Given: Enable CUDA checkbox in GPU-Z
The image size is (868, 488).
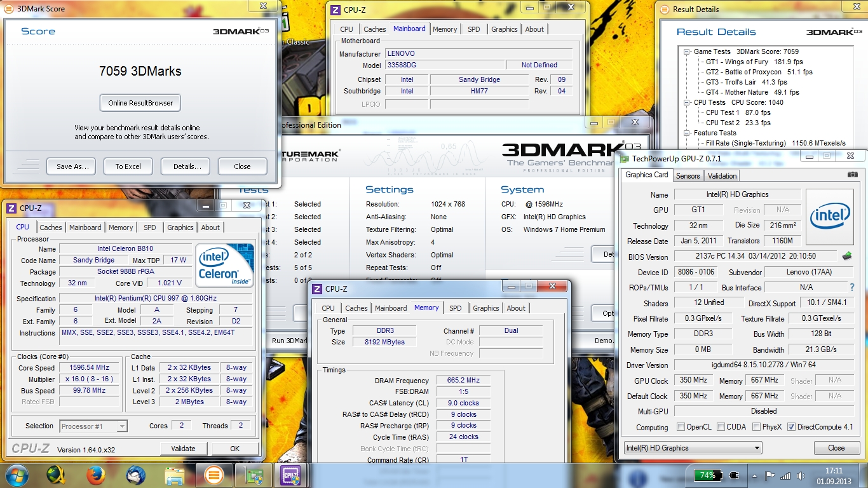Looking at the screenshot, I should [721, 427].
